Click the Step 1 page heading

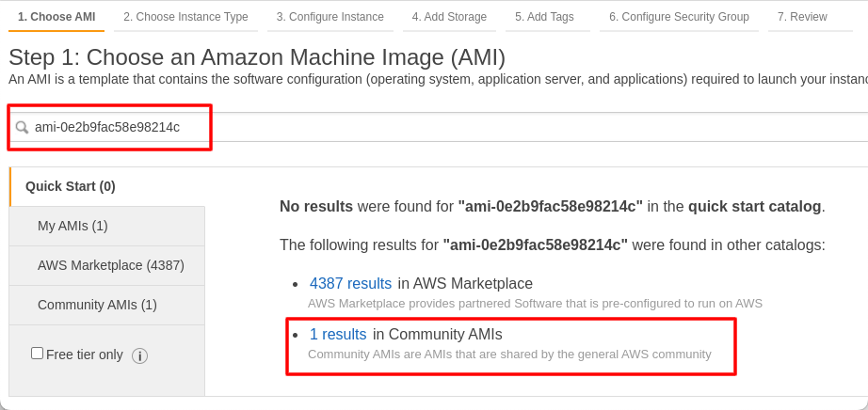[257, 57]
